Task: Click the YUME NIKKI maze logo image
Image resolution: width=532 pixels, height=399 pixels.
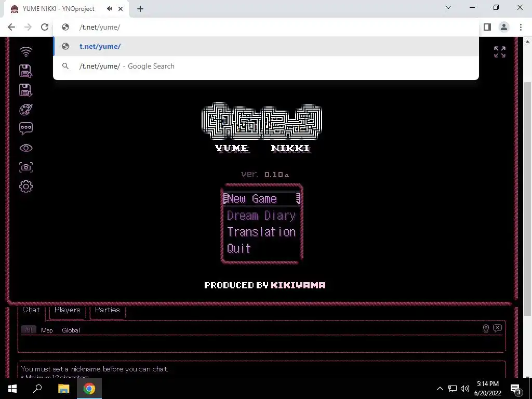Action: (262, 122)
